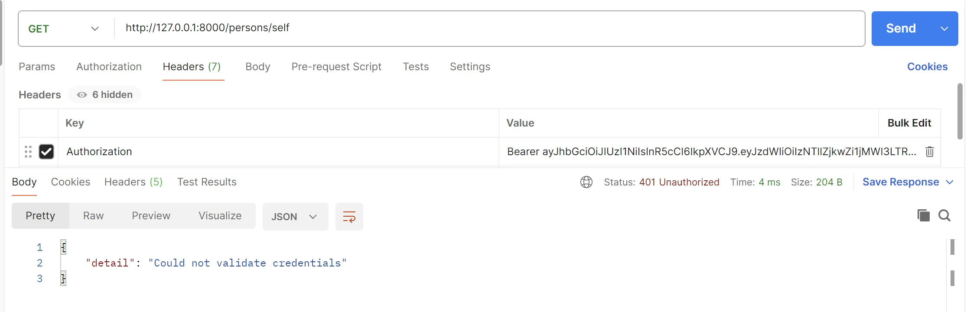Open the GET method dropdown

(x=64, y=29)
